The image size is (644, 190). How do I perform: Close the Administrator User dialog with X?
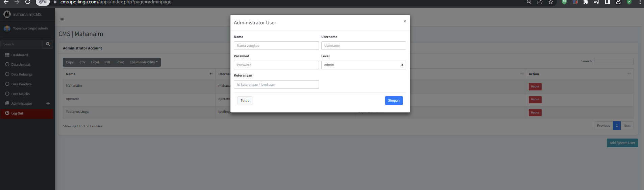tap(405, 21)
